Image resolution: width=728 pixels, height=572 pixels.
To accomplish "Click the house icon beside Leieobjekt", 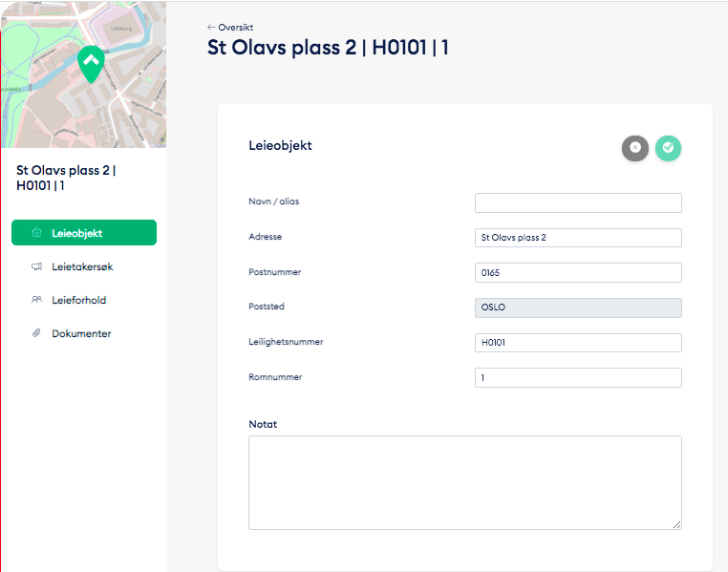I will coord(36,232).
